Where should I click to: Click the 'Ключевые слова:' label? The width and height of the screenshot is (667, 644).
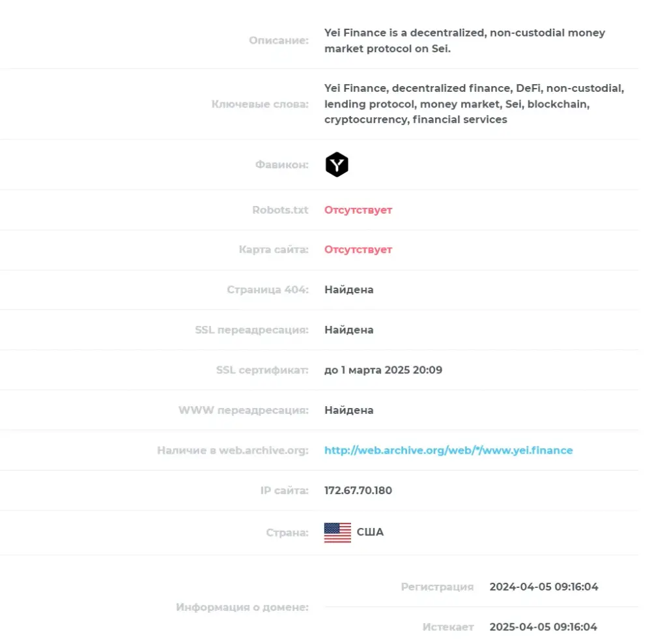tap(260, 104)
